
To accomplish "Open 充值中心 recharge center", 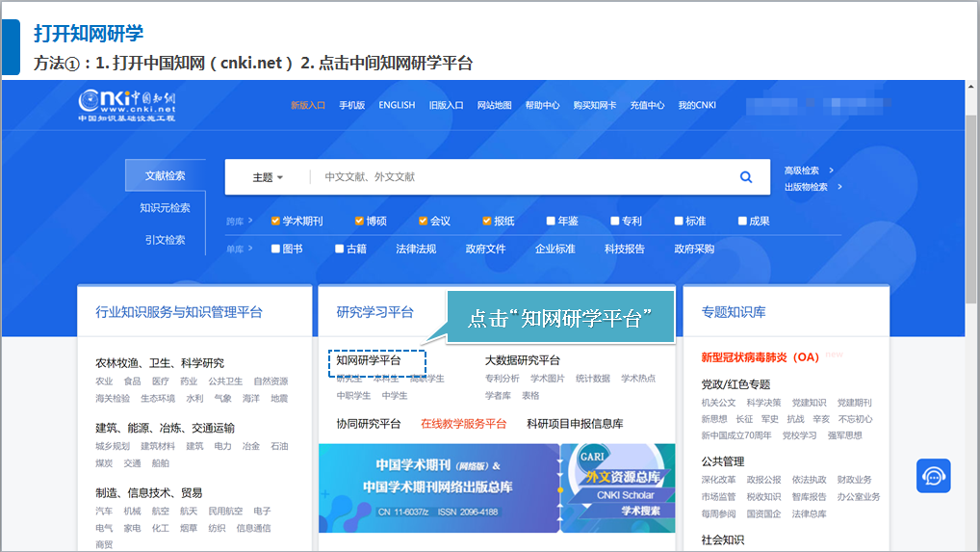I will point(648,105).
